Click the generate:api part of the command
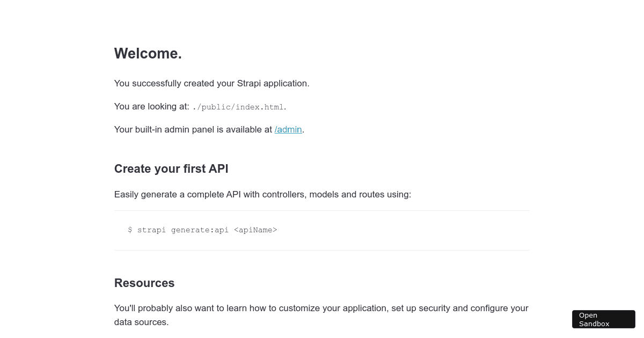644x338 pixels. pos(200,230)
